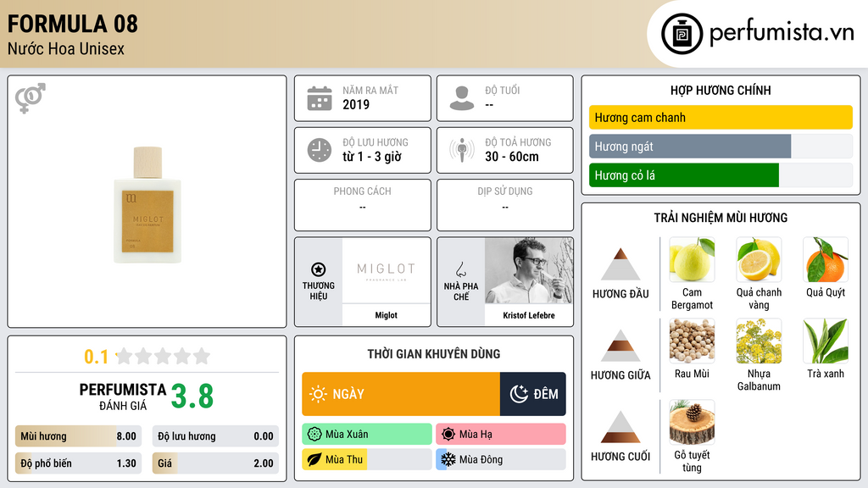Click the Hương ngát accord bar
The image size is (868, 488).
(x=721, y=147)
